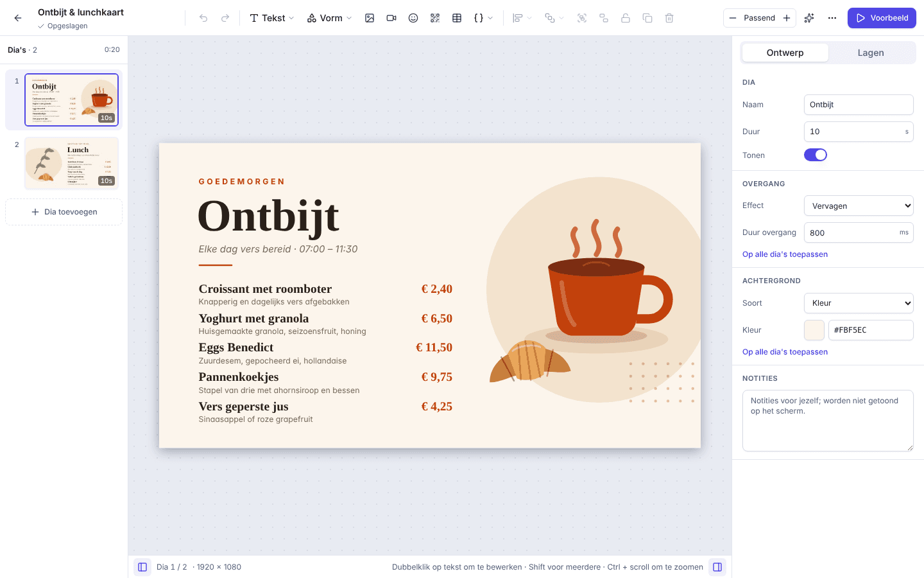The image size is (924, 578).
Task: Click the AI sparkle icon
Action: (809, 18)
